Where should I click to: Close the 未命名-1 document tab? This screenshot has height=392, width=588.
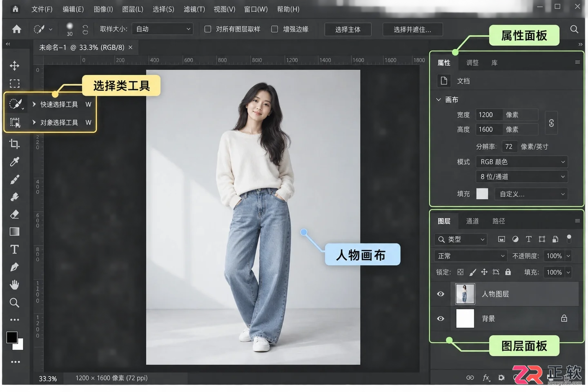131,47
